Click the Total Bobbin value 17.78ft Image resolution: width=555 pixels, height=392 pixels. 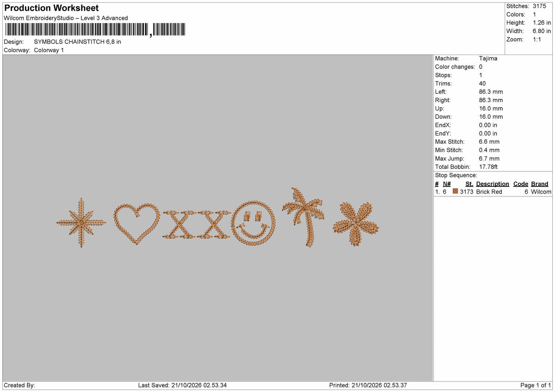point(488,166)
